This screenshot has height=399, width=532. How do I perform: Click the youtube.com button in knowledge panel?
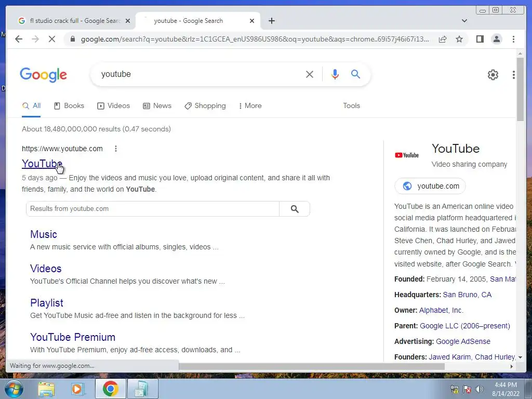point(430,187)
